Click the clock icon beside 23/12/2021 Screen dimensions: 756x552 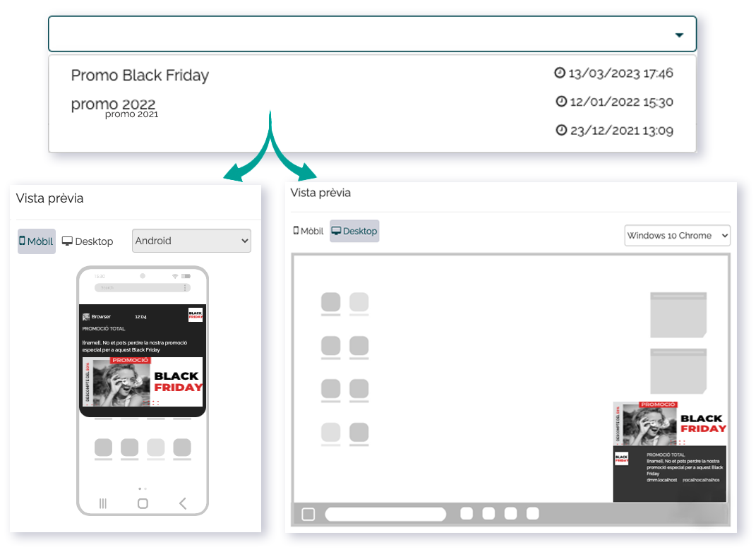click(x=561, y=130)
